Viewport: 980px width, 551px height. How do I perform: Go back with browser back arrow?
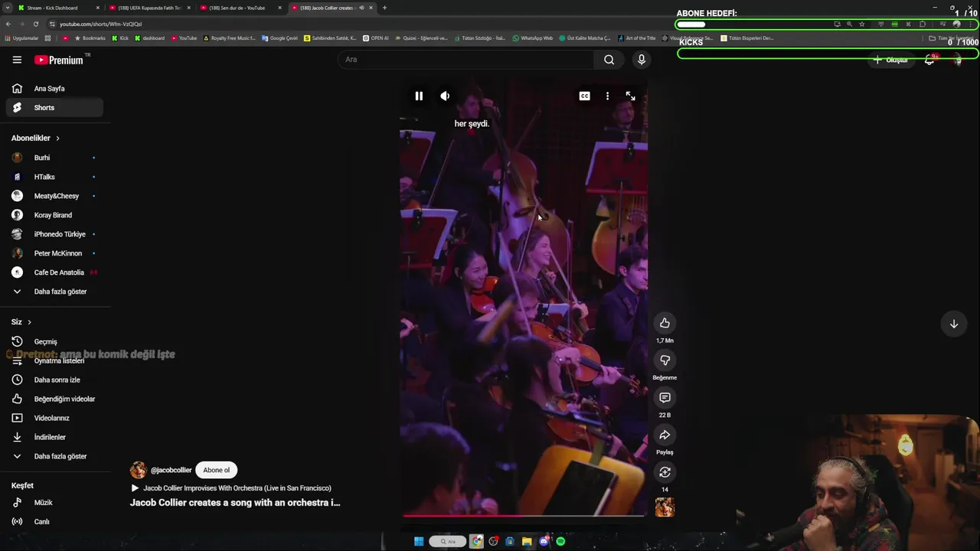(8, 24)
